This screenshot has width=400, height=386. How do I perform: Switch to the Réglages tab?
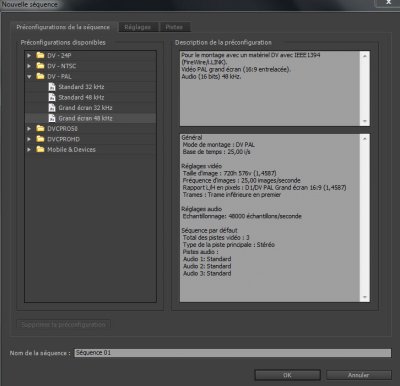click(138, 27)
